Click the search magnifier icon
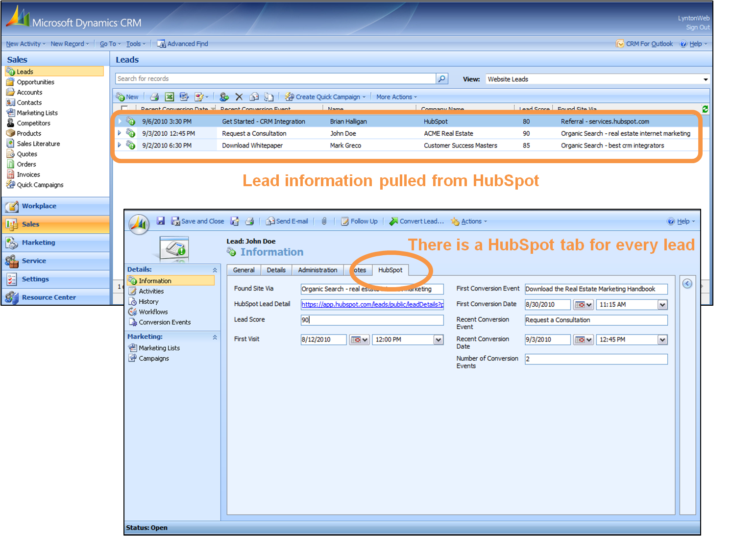This screenshot has height=536, width=756. [x=442, y=79]
